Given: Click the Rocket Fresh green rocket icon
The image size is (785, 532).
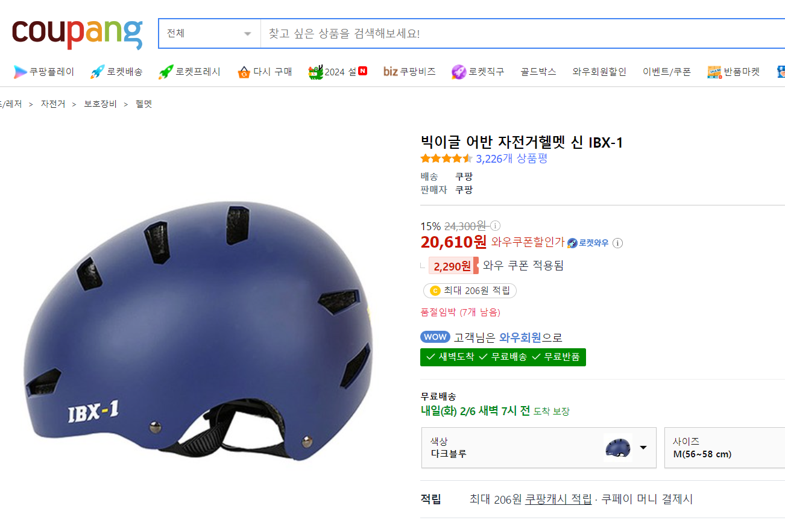Looking at the screenshot, I should [166, 72].
